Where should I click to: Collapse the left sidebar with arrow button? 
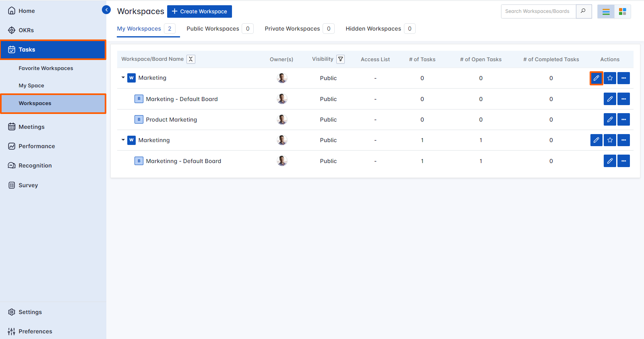coord(106,10)
